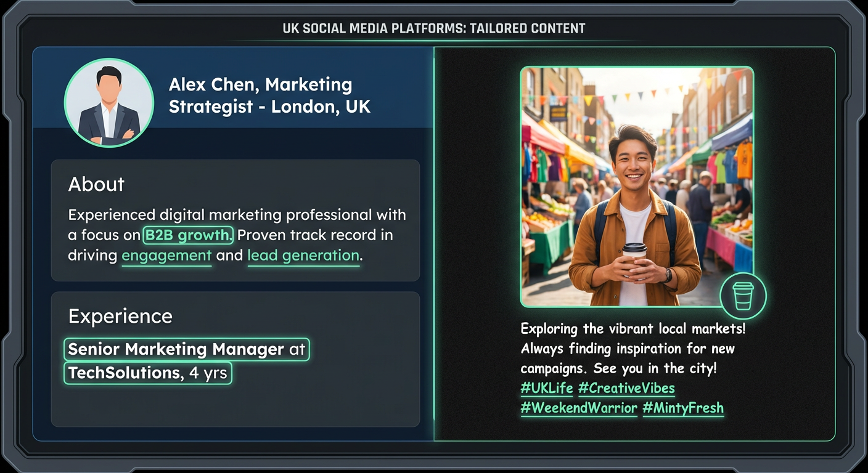Open the #WeekendWarrior hashtag

point(579,408)
